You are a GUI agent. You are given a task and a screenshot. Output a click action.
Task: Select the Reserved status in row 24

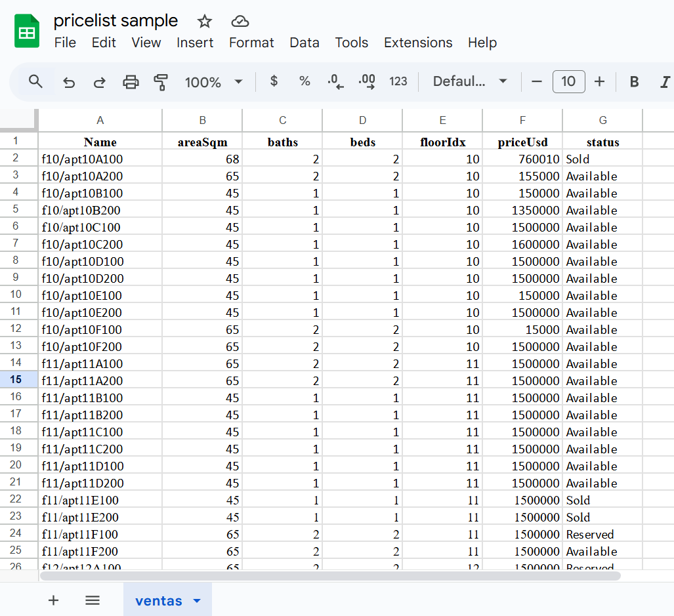point(602,534)
